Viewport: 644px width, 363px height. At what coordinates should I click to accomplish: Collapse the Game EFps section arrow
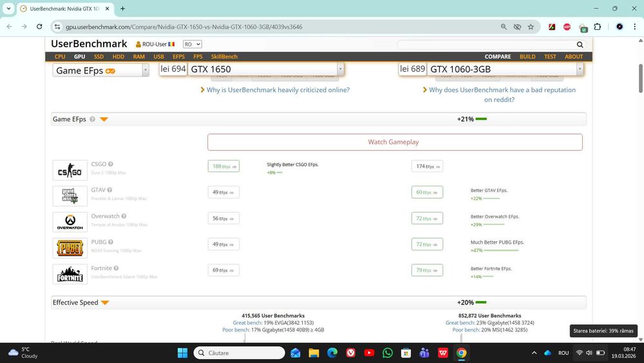[104, 119]
